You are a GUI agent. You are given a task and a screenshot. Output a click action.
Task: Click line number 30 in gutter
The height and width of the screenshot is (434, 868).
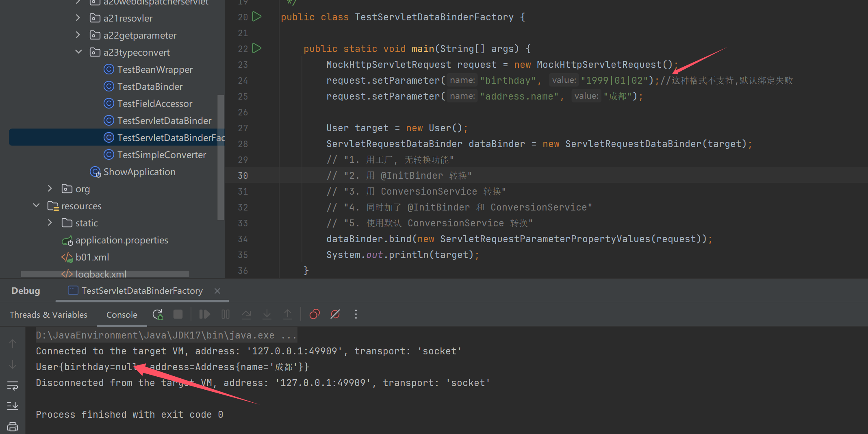[x=243, y=176]
